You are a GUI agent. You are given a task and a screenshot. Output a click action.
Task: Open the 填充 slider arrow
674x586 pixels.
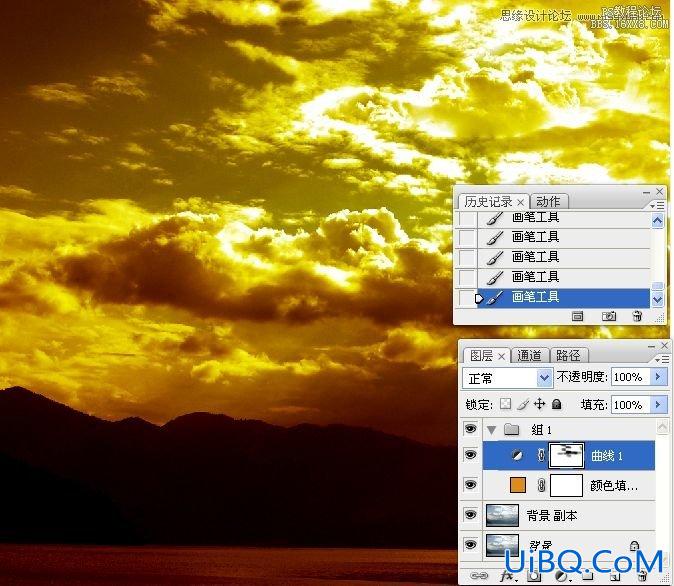658,405
